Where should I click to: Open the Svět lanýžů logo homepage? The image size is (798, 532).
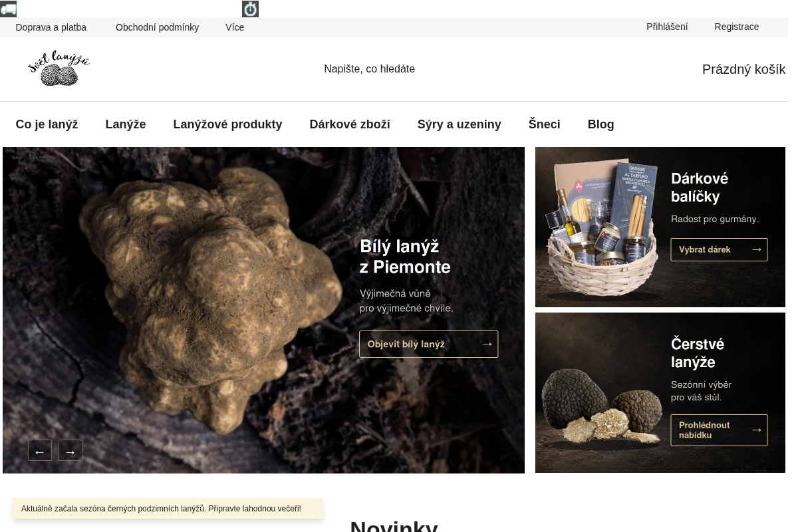59,68
